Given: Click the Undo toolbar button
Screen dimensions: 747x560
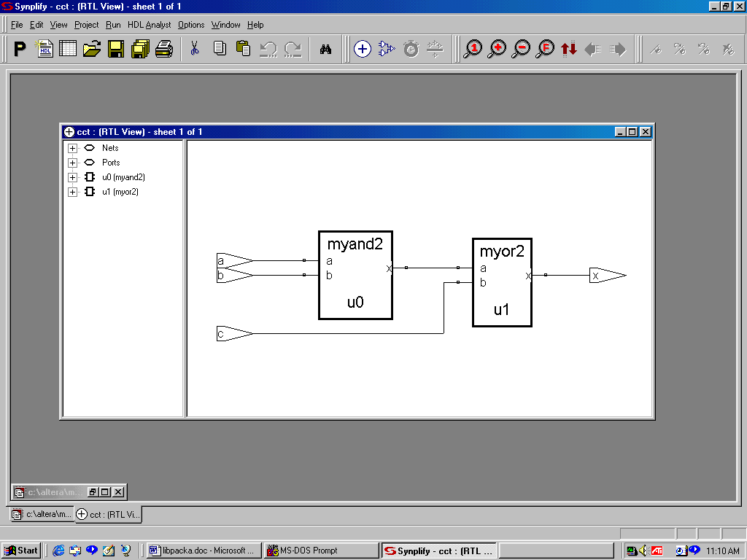Looking at the screenshot, I should pyautogui.click(x=268, y=49).
